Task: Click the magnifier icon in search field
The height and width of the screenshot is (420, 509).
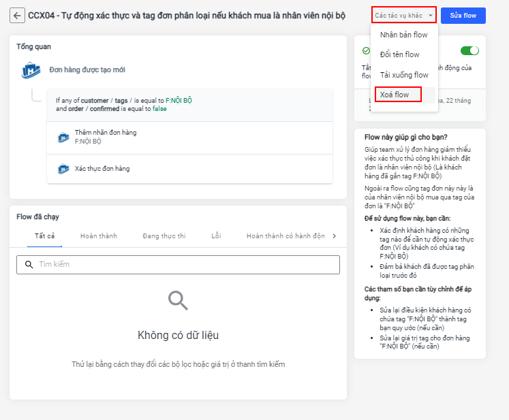Action: click(29, 265)
